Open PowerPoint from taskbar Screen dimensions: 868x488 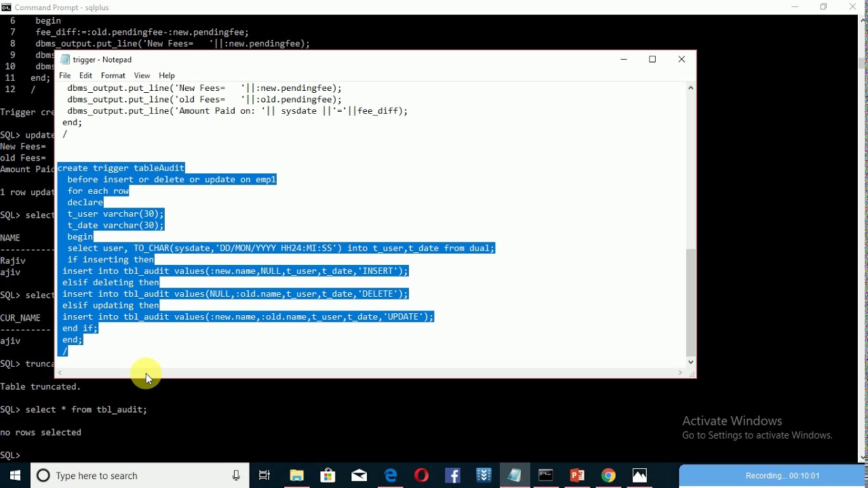click(578, 476)
